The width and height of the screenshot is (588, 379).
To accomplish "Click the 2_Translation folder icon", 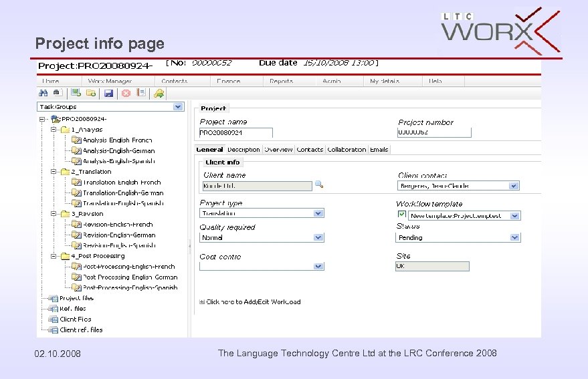I will tap(66, 171).
